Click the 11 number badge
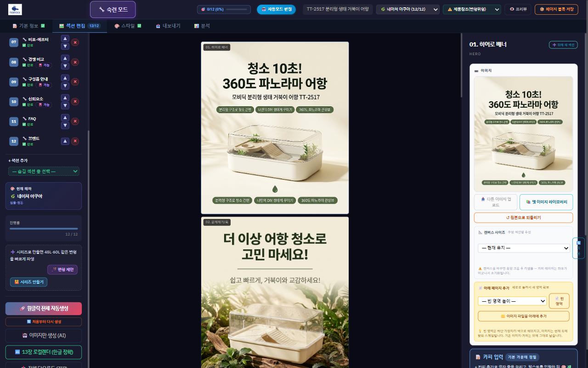Screen dimensions: 588x368 click(x=14, y=121)
